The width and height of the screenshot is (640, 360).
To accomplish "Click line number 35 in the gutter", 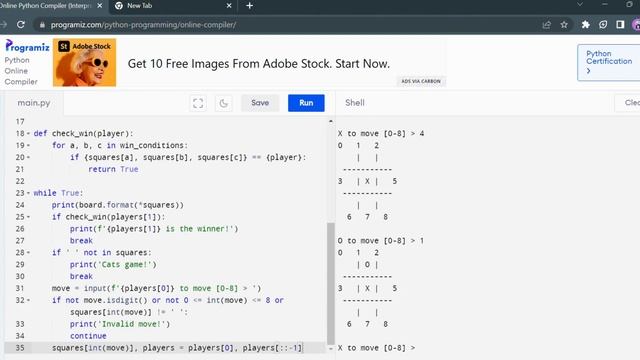I will click(20, 348).
